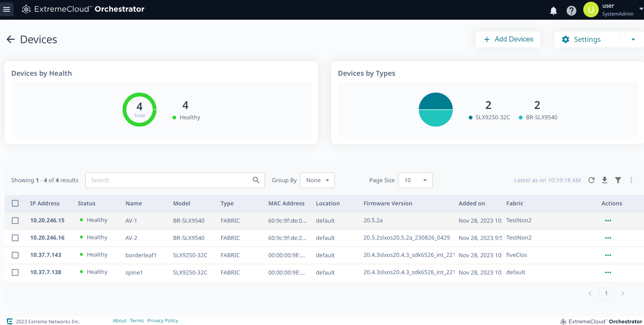Open the Privacy Policy link

coord(162,321)
